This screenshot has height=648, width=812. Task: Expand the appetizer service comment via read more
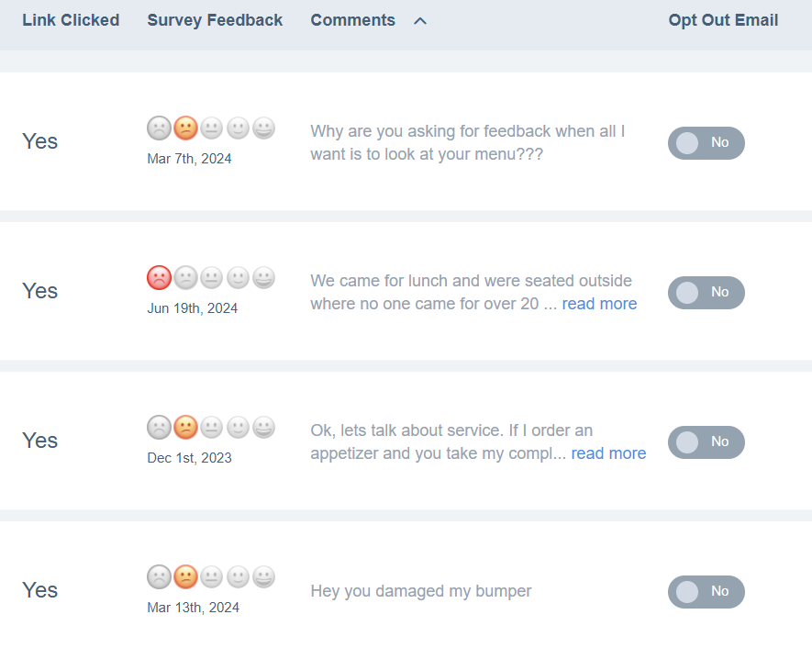pos(608,453)
